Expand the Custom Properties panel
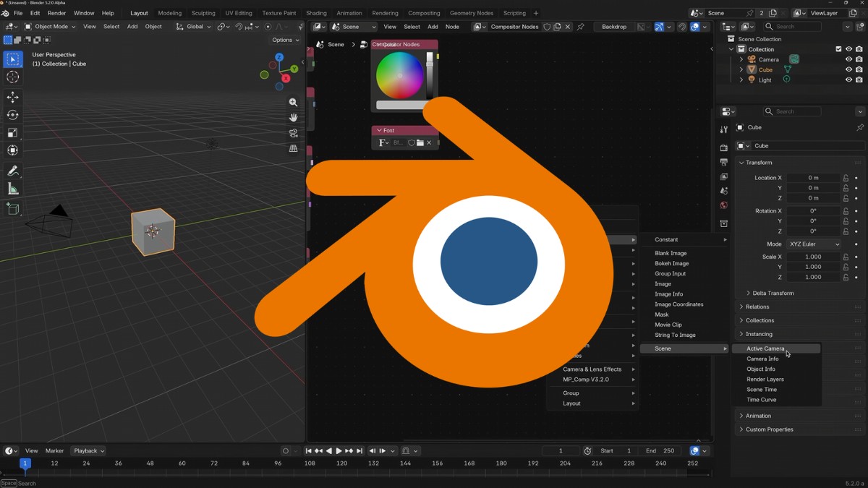The image size is (868, 488). 769,429
